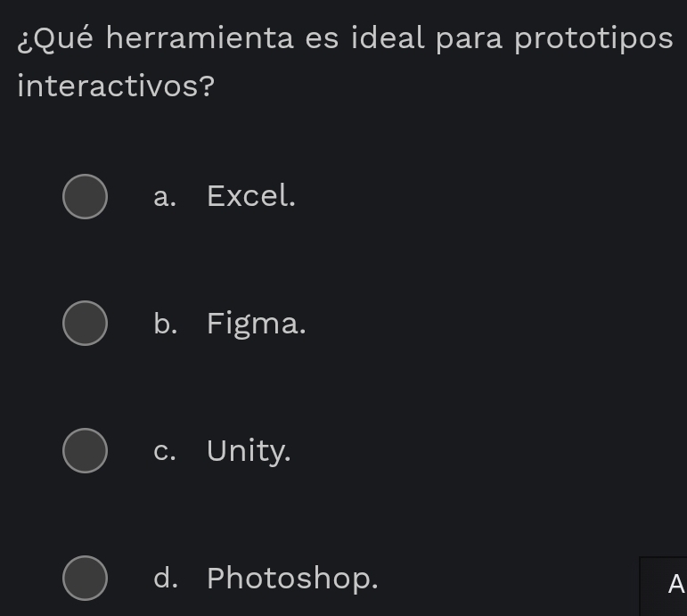Image resolution: width=687 pixels, height=616 pixels.
Task: Click the "b." option letter
Action: pos(164,324)
